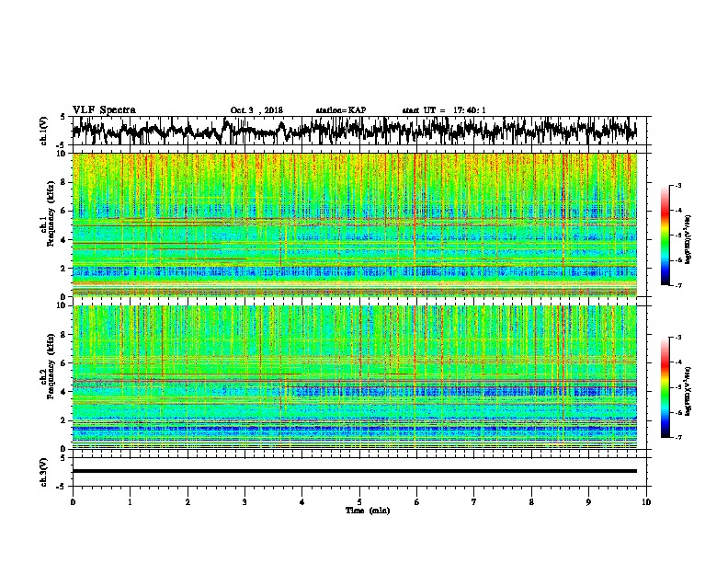Click the "3" tick on the time axis
The height and width of the screenshot is (563, 728).
pyautogui.click(x=245, y=502)
